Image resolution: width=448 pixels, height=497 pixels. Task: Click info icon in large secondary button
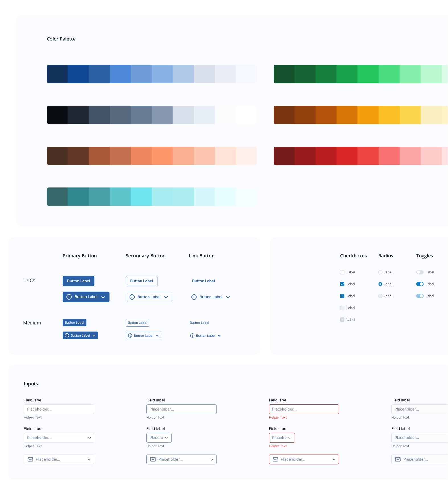[x=132, y=297]
